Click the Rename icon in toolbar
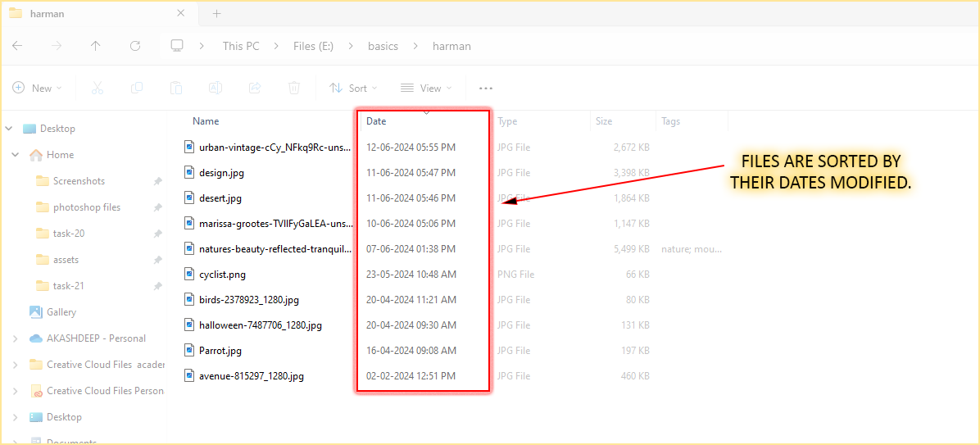This screenshot has height=445, width=980. [x=215, y=88]
